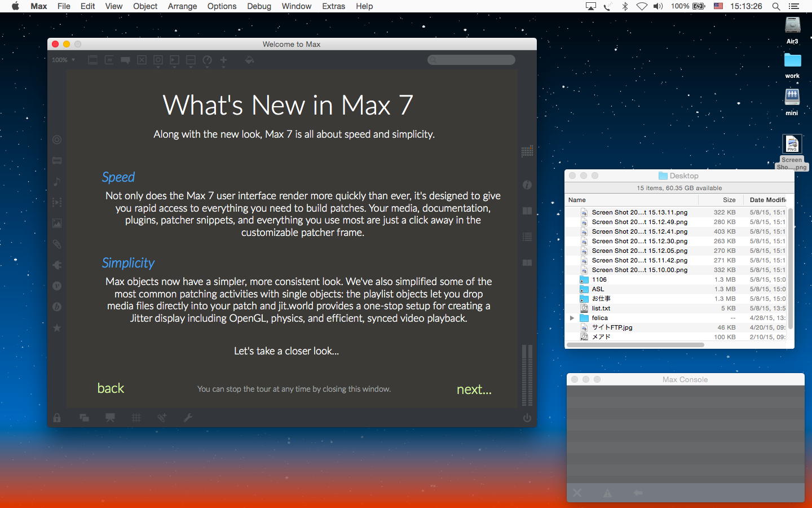
Task: Click the next... link in the tour
Action: point(474,389)
